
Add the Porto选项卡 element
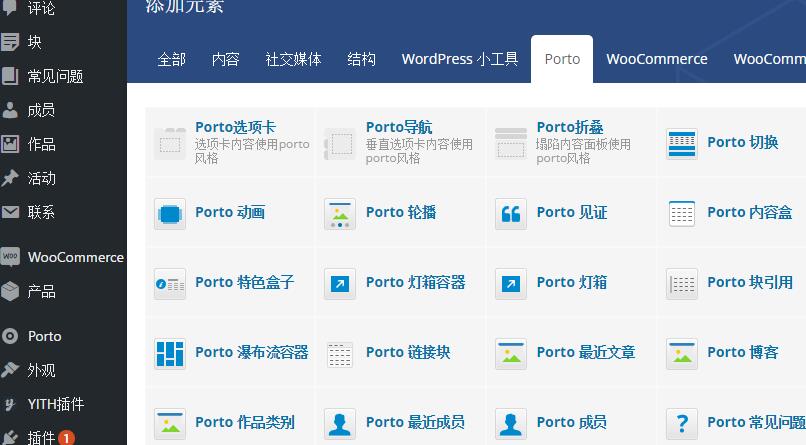(230, 143)
